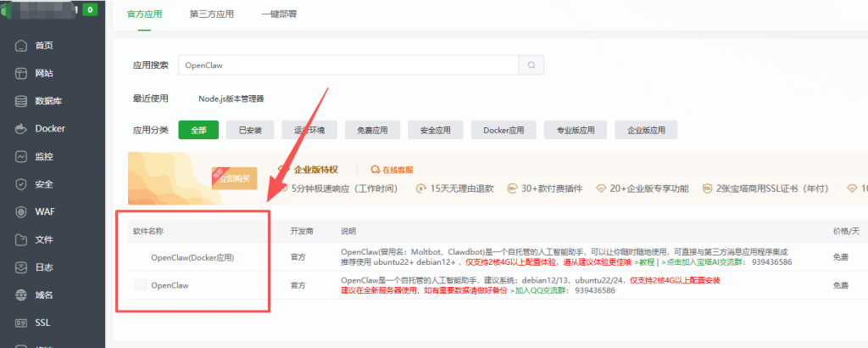This screenshot has height=348, width=868.
Task: Select the 全部 category filter
Action: (198, 130)
